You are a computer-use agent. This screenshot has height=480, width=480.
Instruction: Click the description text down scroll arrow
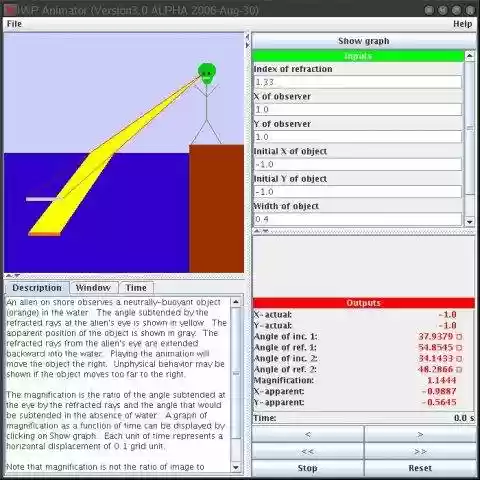pyautogui.click(x=236, y=467)
